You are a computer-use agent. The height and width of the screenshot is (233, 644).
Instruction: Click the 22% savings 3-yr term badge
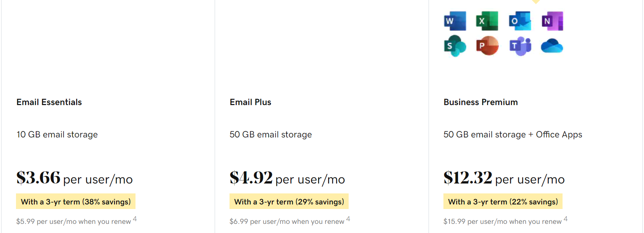pyautogui.click(x=503, y=202)
